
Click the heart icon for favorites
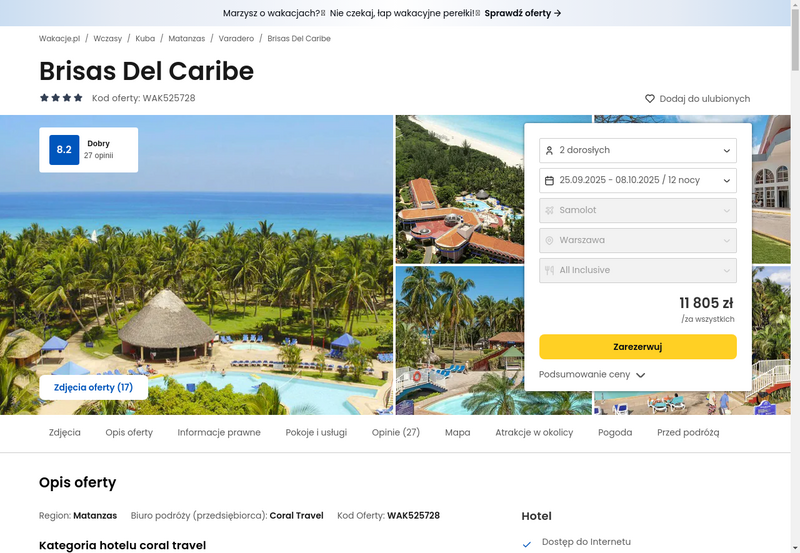[649, 98]
